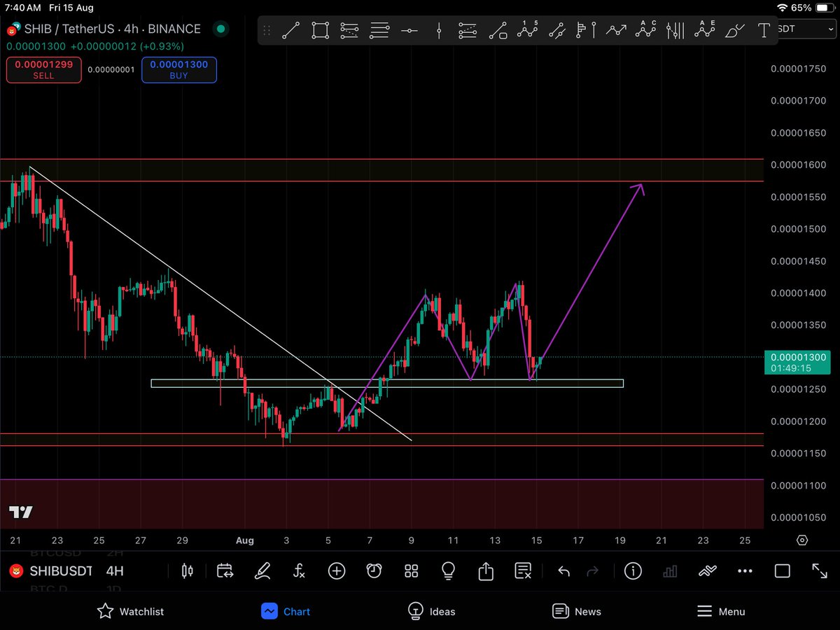This screenshot has height=630, width=840.
Task: Select the Elliott 1-5 wave tool
Action: [527, 30]
